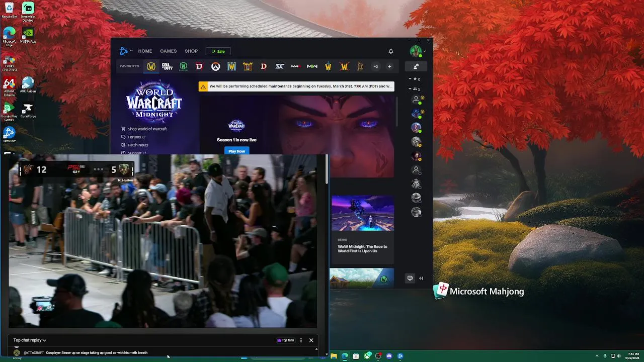Open the Top chat replay dropdown
This screenshot has width=644, height=362.
30,340
